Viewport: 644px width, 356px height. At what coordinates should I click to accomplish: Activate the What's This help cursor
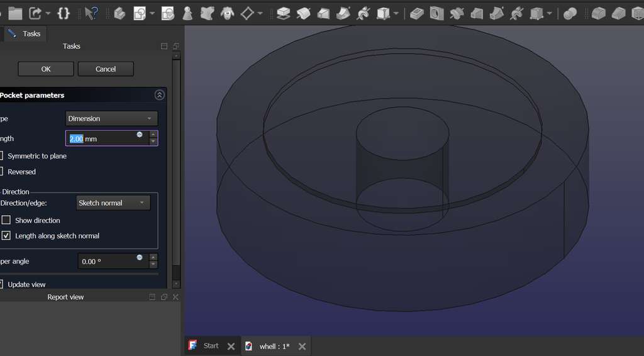click(x=91, y=13)
